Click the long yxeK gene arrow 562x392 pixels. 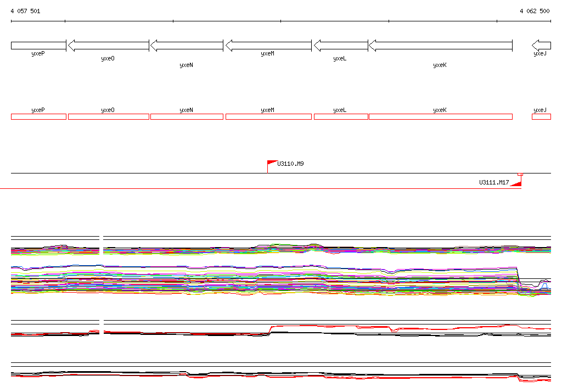click(441, 46)
